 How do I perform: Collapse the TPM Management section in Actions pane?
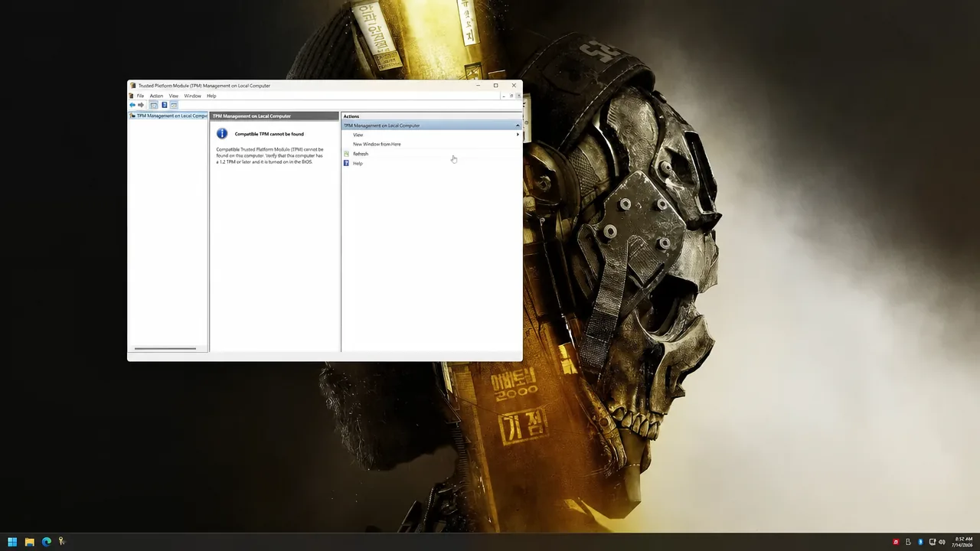(518, 126)
